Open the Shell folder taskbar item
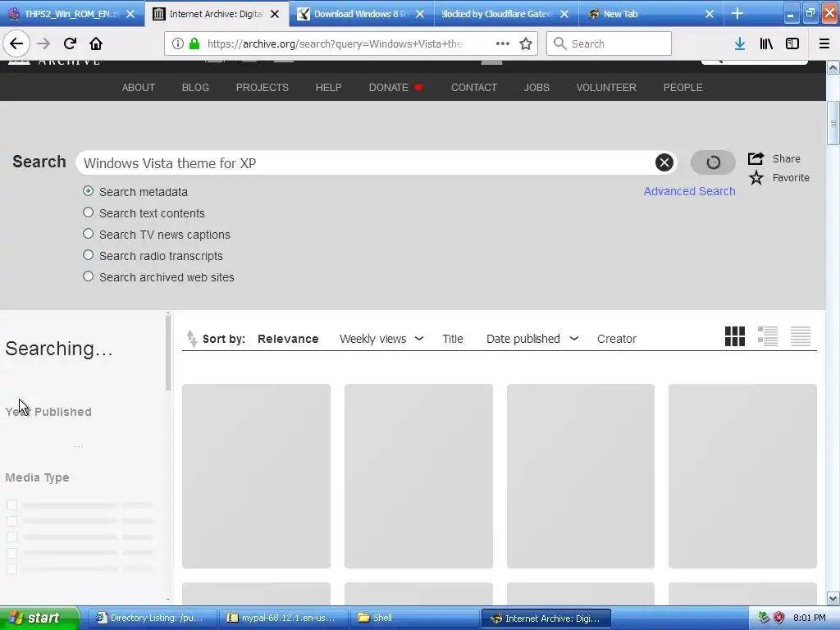The image size is (840, 630). coord(415,618)
